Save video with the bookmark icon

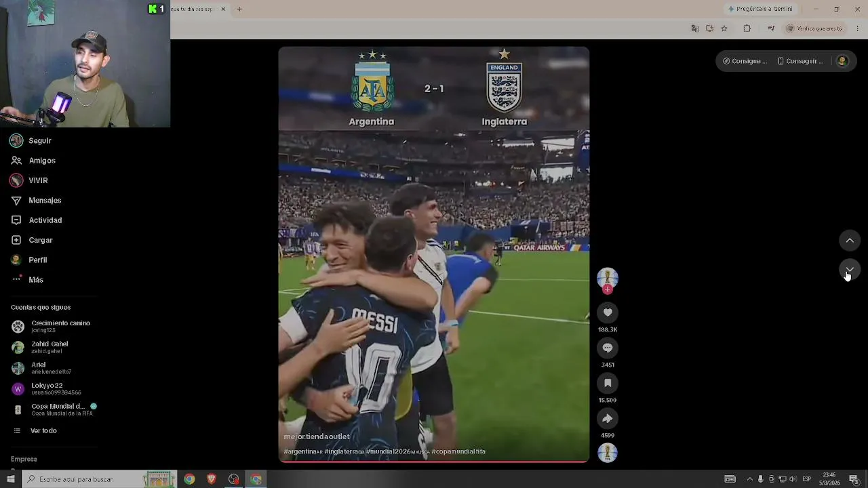click(608, 383)
